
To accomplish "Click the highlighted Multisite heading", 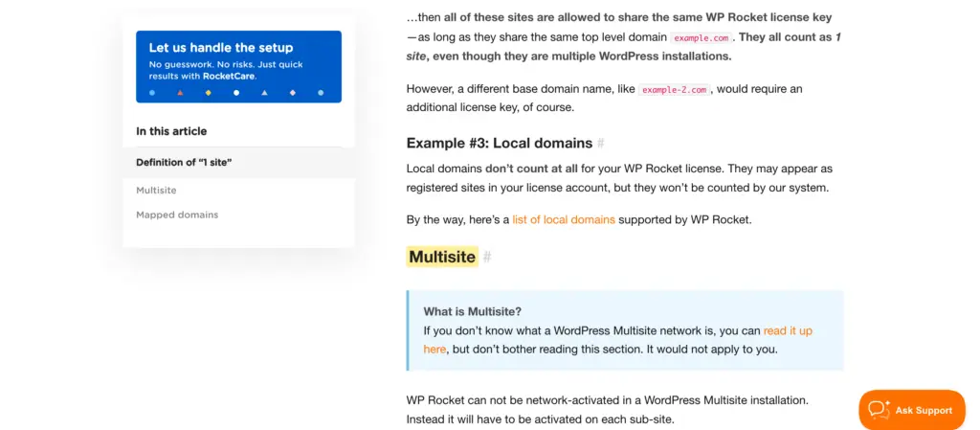I will (x=442, y=257).
